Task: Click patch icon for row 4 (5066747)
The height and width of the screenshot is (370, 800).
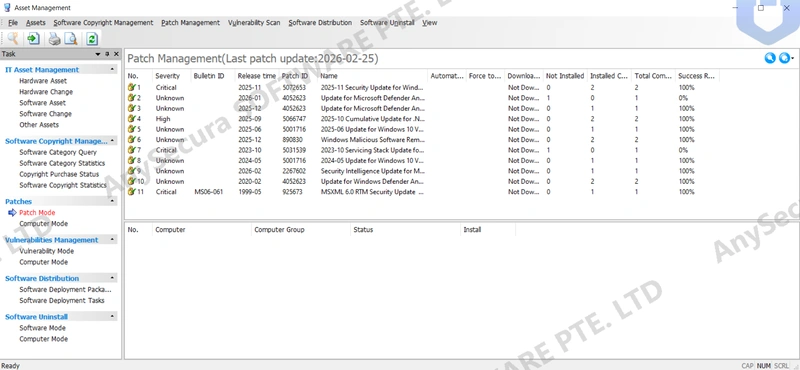Action: click(132, 118)
